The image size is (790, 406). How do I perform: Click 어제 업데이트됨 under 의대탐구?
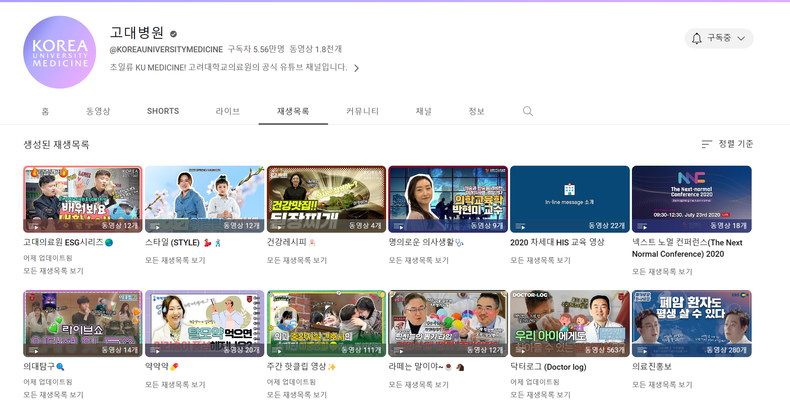[x=48, y=382]
